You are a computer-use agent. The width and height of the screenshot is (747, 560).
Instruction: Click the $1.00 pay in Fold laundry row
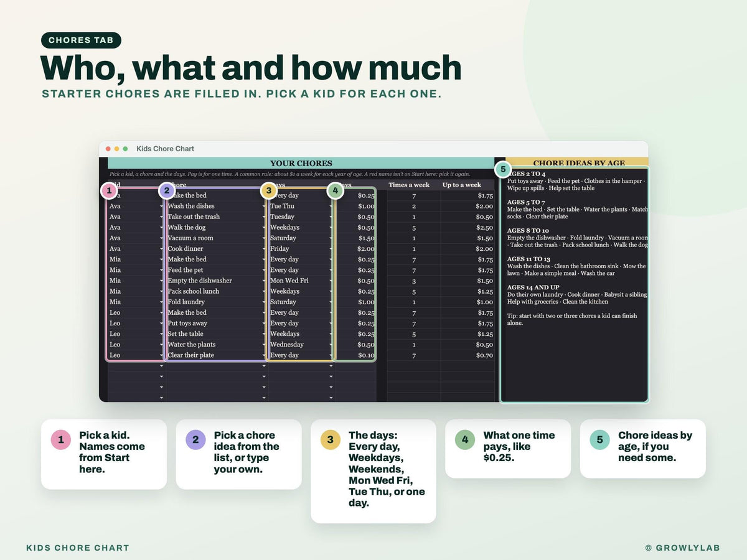click(x=367, y=302)
